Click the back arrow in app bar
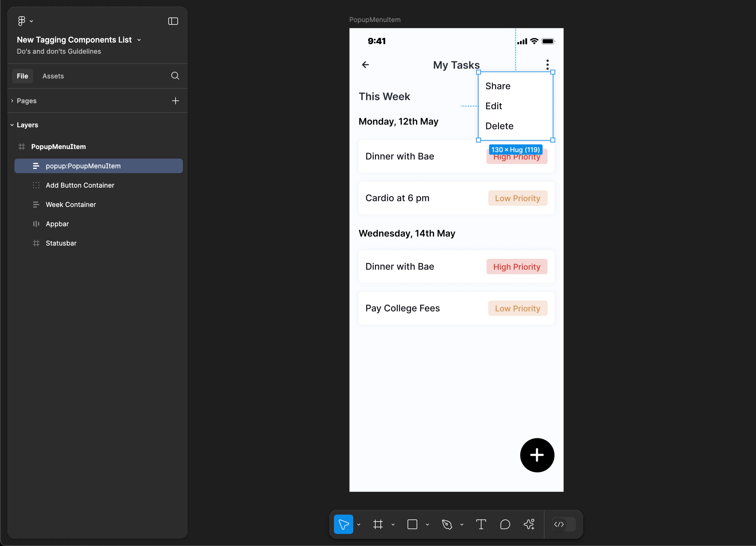 [x=365, y=65]
